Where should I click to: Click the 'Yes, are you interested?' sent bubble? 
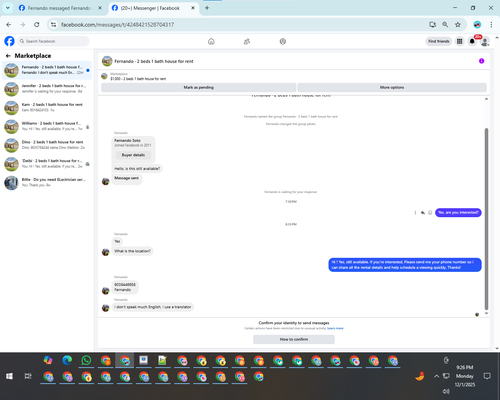click(458, 213)
